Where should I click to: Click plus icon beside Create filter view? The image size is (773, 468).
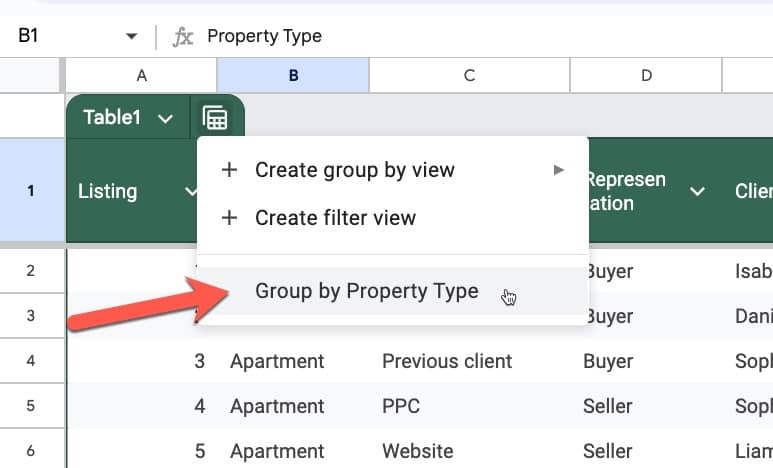tap(229, 217)
